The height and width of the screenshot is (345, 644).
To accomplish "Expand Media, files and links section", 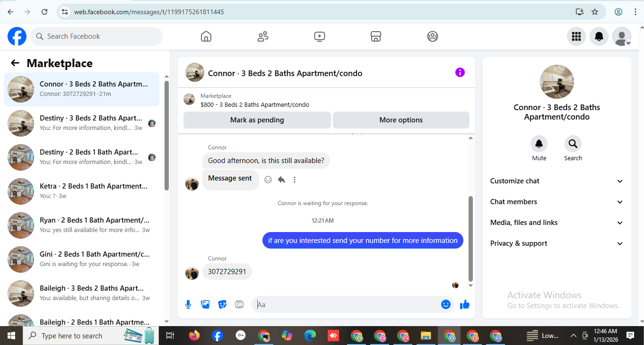I will (x=557, y=223).
